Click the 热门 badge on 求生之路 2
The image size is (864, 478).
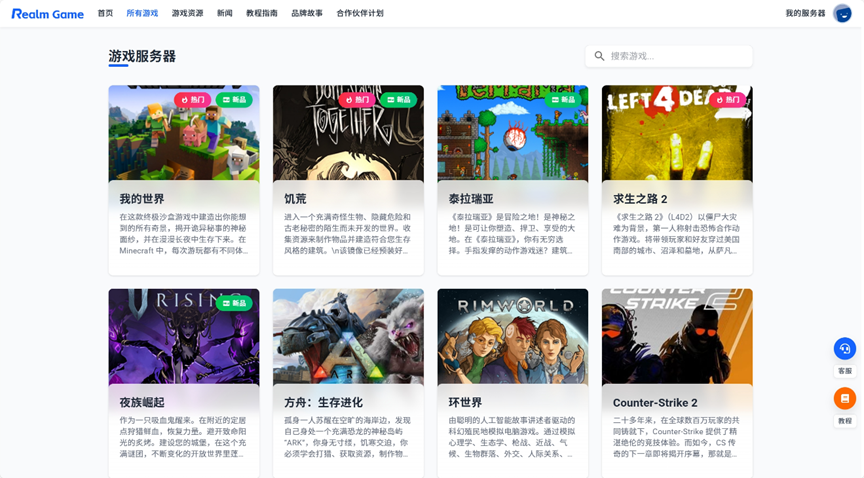727,100
